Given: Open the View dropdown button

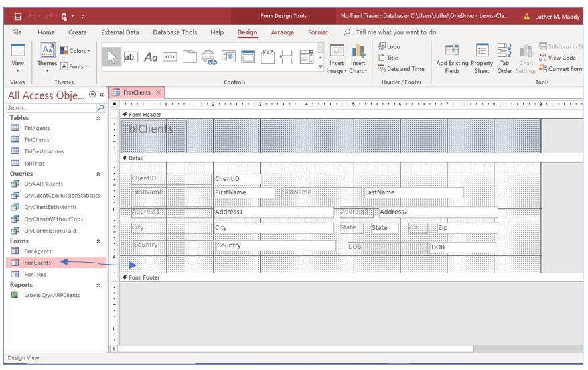Looking at the screenshot, I should [17, 59].
